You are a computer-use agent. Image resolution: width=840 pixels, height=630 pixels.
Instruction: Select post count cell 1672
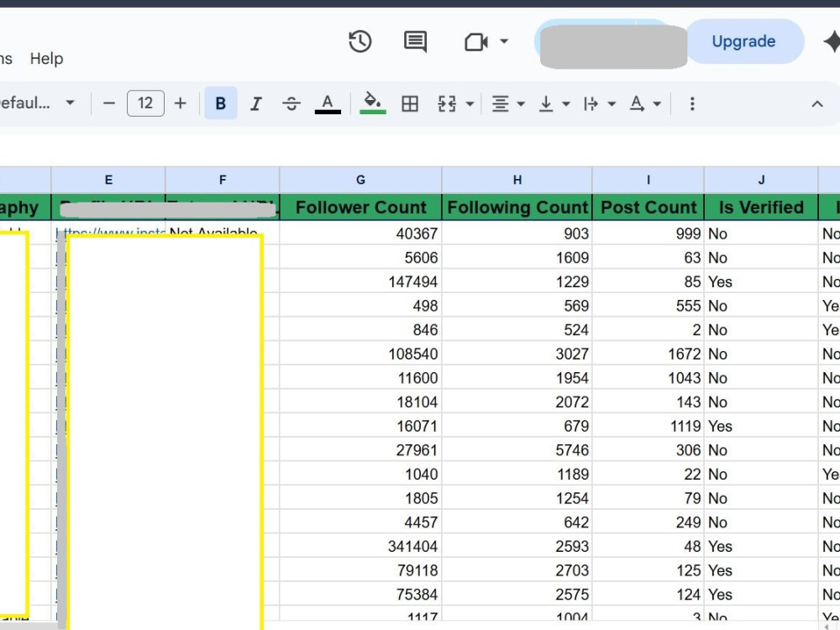click(648, 354)
